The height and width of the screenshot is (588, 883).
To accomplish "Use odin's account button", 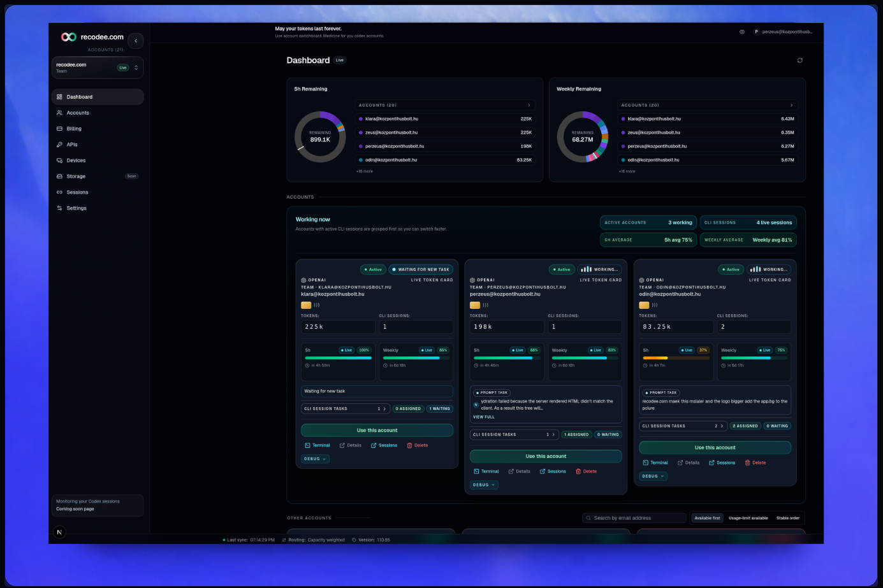I will (715, 448).
